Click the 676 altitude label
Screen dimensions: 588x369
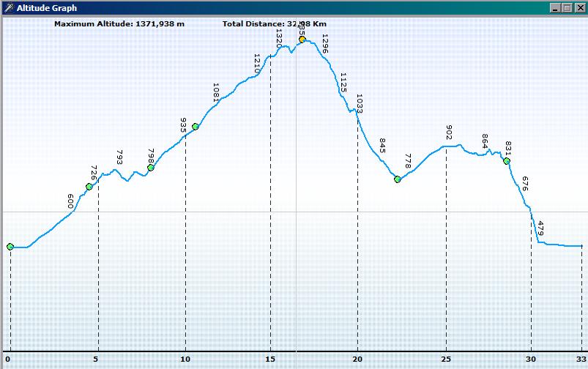pyautogui.click(x=525, y=184)
